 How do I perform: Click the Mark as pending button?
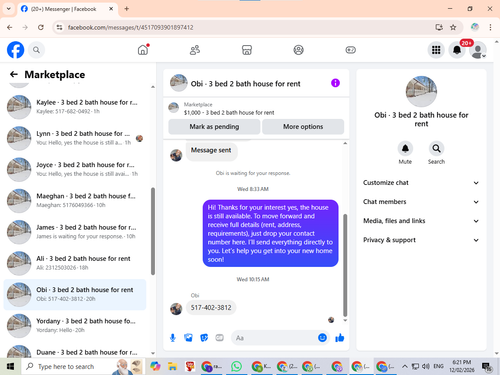(x=214, y=127)
